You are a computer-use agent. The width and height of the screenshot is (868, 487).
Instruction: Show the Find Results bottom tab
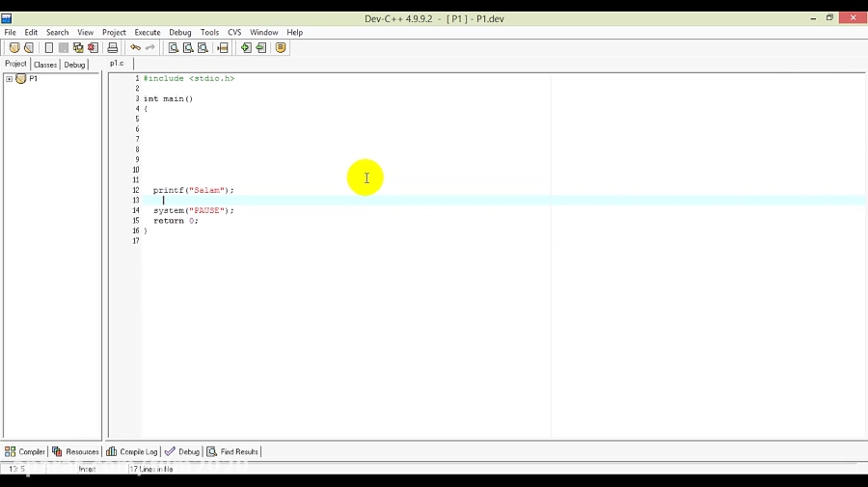[x=233, y=451]
